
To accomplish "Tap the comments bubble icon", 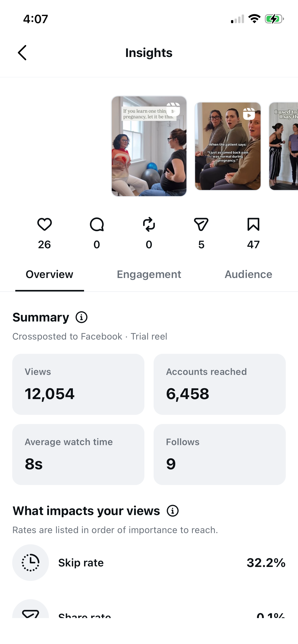I will point(97,224).
